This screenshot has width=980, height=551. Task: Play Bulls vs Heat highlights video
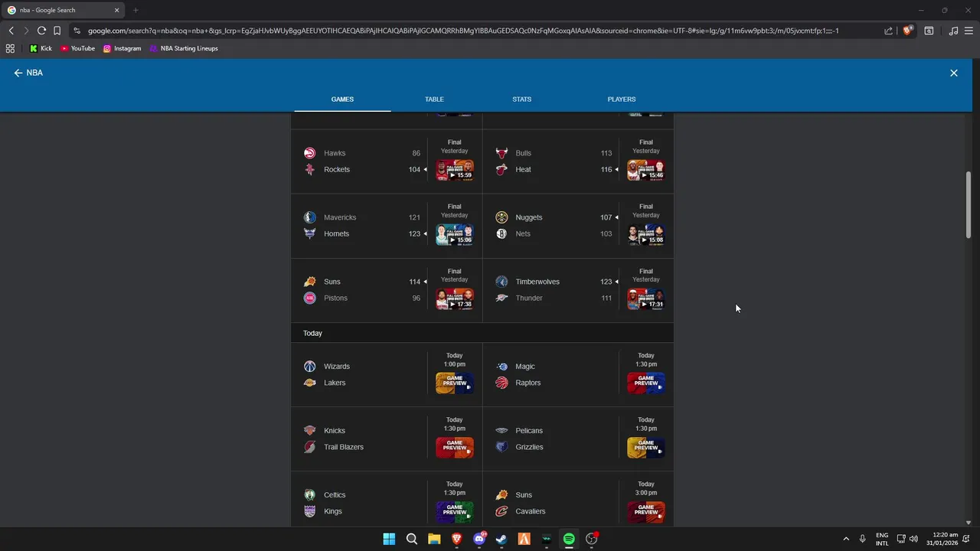coord(646,170)
